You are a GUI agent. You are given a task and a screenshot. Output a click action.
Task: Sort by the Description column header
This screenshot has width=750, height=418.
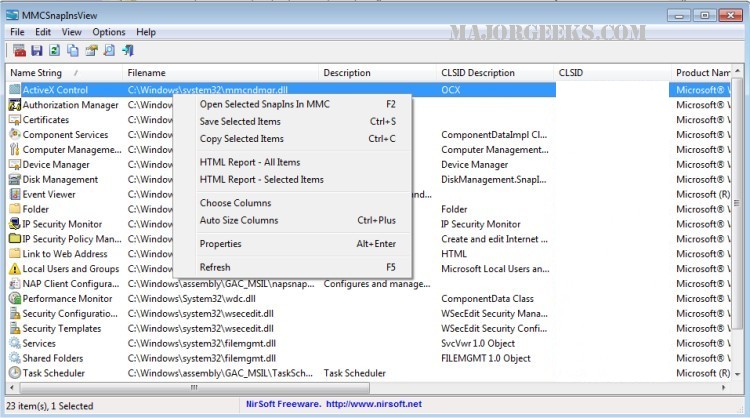(377, 73)
